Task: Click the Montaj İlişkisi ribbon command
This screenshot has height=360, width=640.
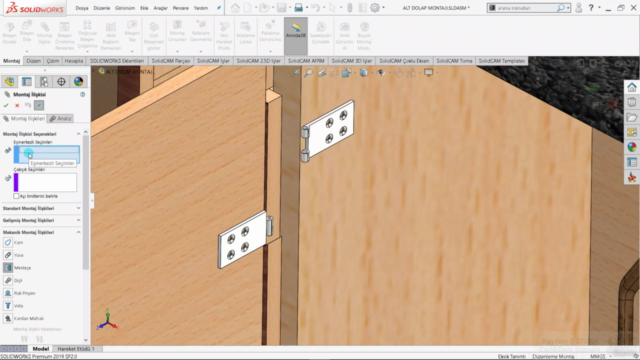Action: 44,33
